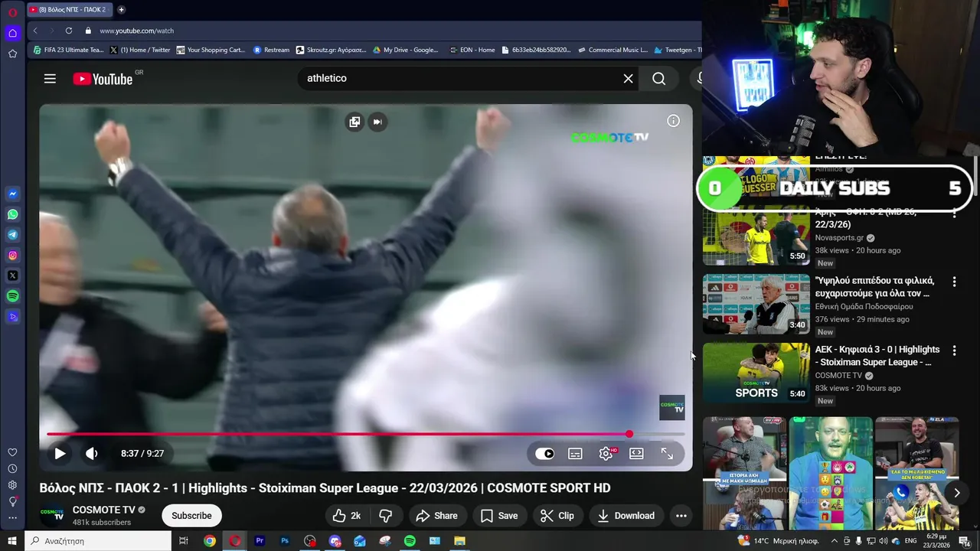Image resolution: width=980 pixels, height=551 pixels.
Task: Open Novasports.gr 5:50 video thumbnail
Action: [x=756, y=236]
